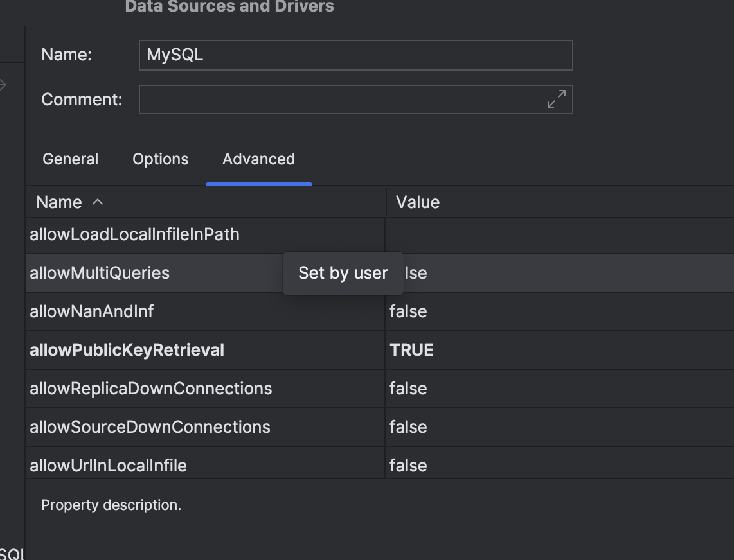Disable allowReplicaDownConnections
This screenshot has height=560, width=734.
[x=450, y=389]
